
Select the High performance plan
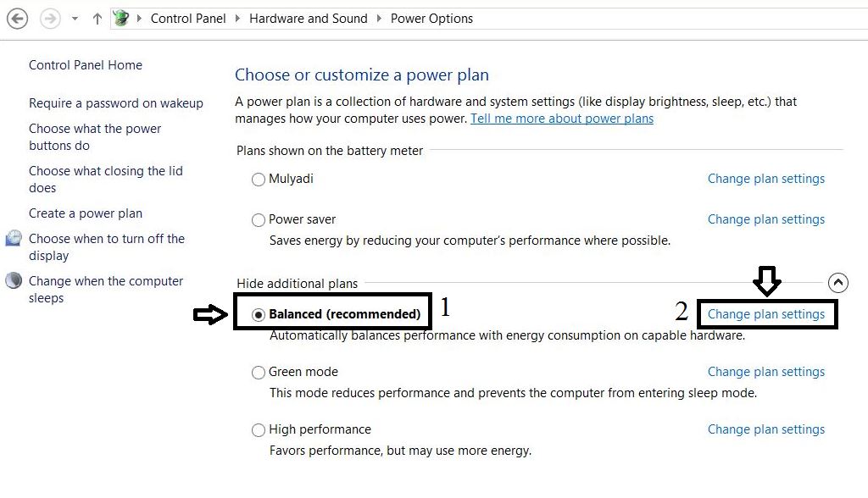tap(259, 430)
